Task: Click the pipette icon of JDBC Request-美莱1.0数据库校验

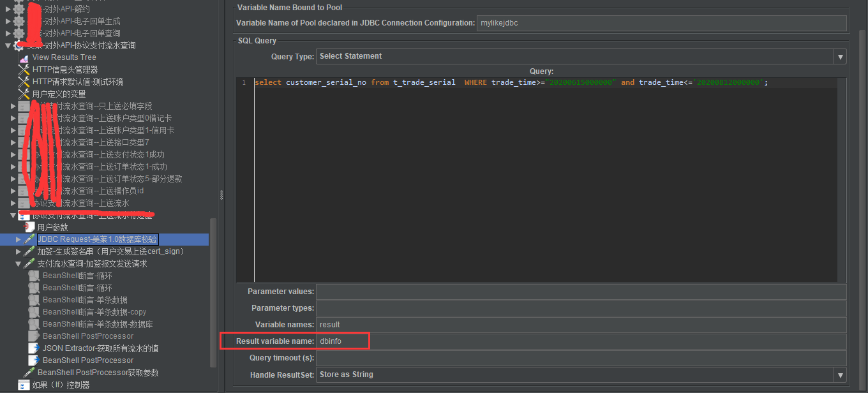Action: coord(29,239)
